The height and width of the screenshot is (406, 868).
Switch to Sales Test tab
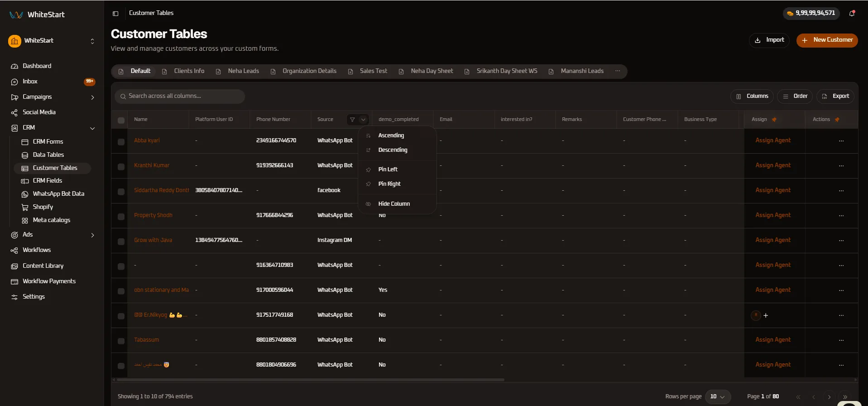pos(368,71)
